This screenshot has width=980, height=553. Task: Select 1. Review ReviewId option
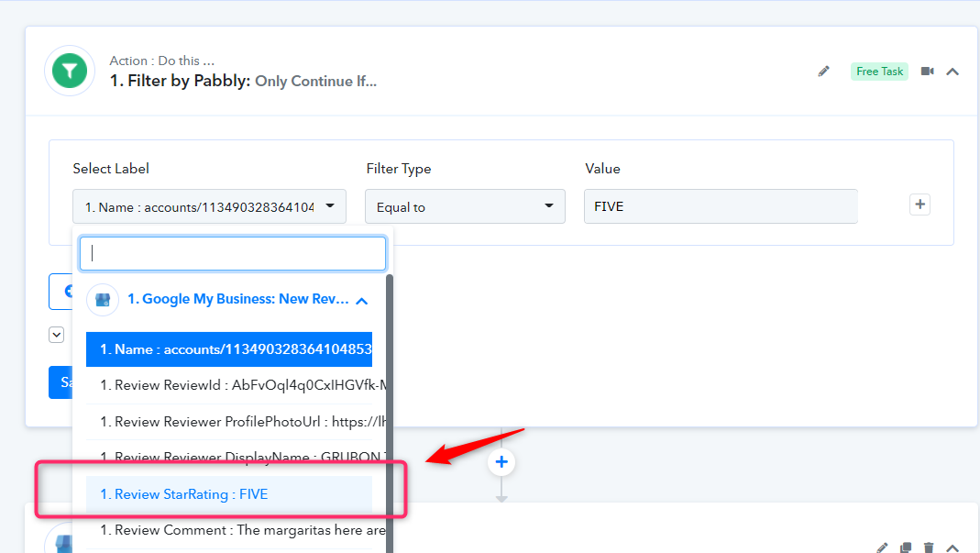(x=235, y=385)
